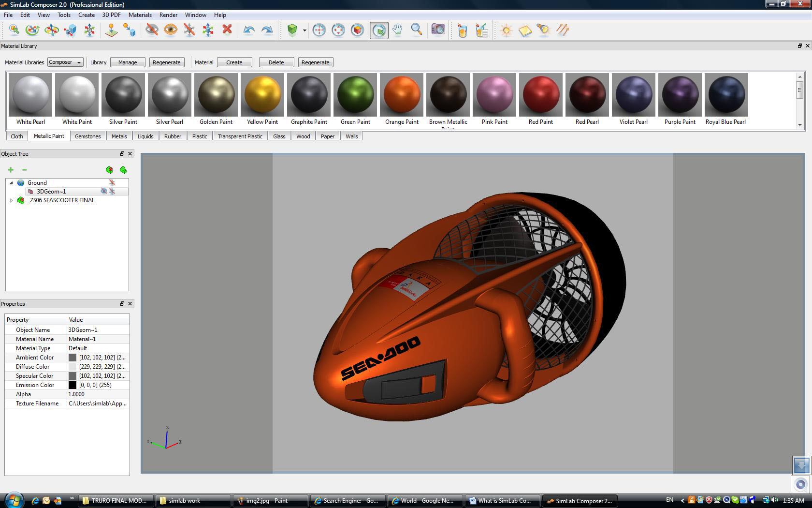The width and height of the screenshot is (812, 508).
Task: Open the green cube toolbar dropdown arrow
Action: coord(304,30)
